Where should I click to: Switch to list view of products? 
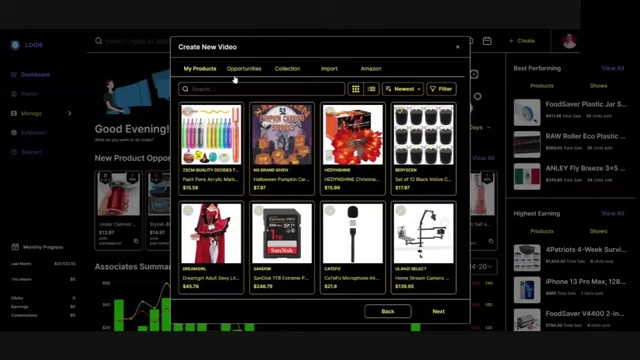point(371,89)
